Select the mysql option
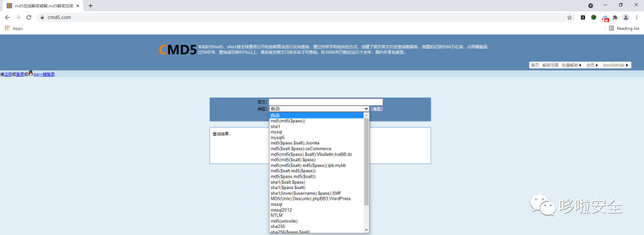 [x=317, y=132]
